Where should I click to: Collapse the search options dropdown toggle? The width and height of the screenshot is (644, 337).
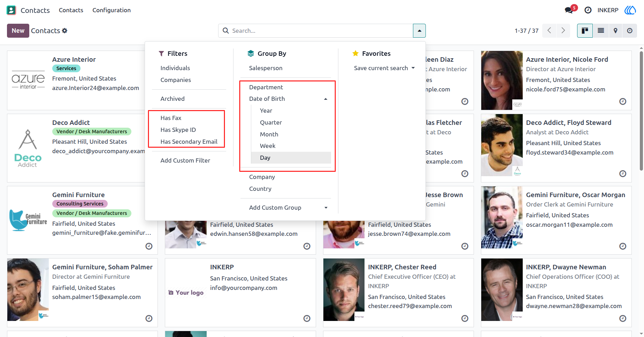[419, 31]
